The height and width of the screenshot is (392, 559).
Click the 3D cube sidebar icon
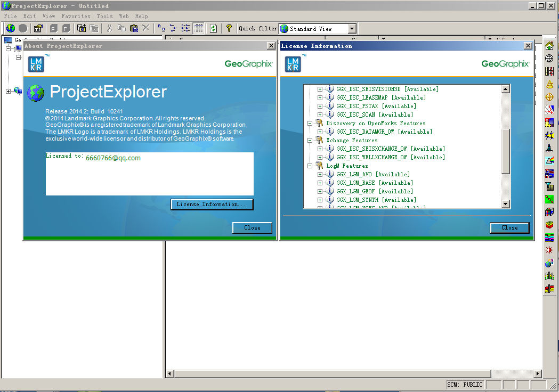coord(549,212)
